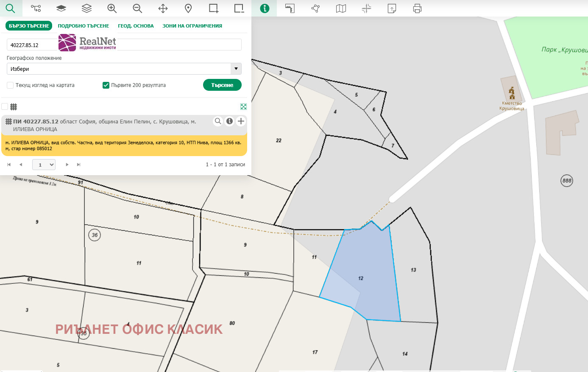
Task: Expand the results page number selector
Action: coord(44,165)
